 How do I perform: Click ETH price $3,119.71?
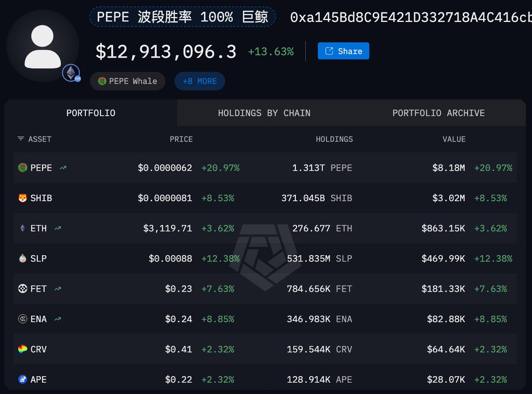coord(168,228)
